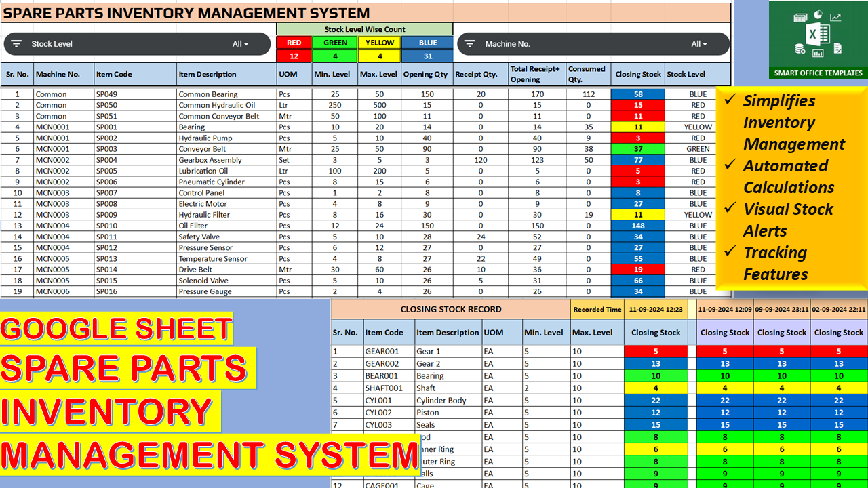The image size is (868, 488).
Task: Click the Machine No. filter icon
Action: pyautogui.click(x=470, y=44)
